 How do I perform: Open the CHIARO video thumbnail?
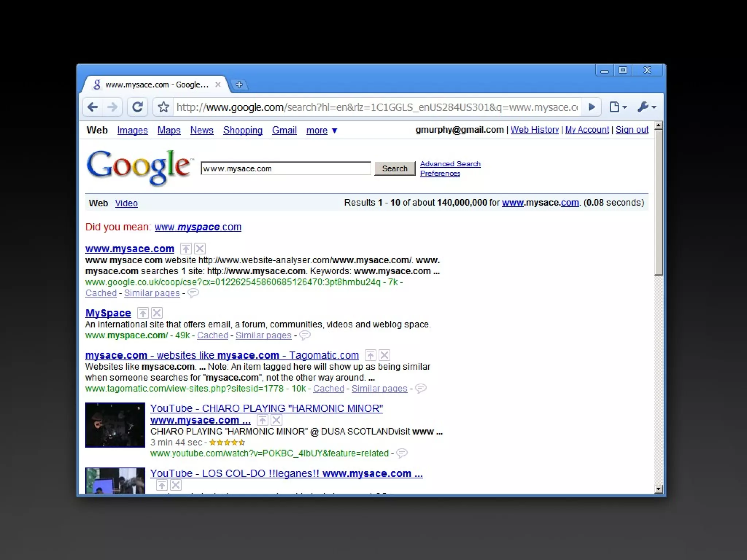pyautogui.click(x=115, y=425)
